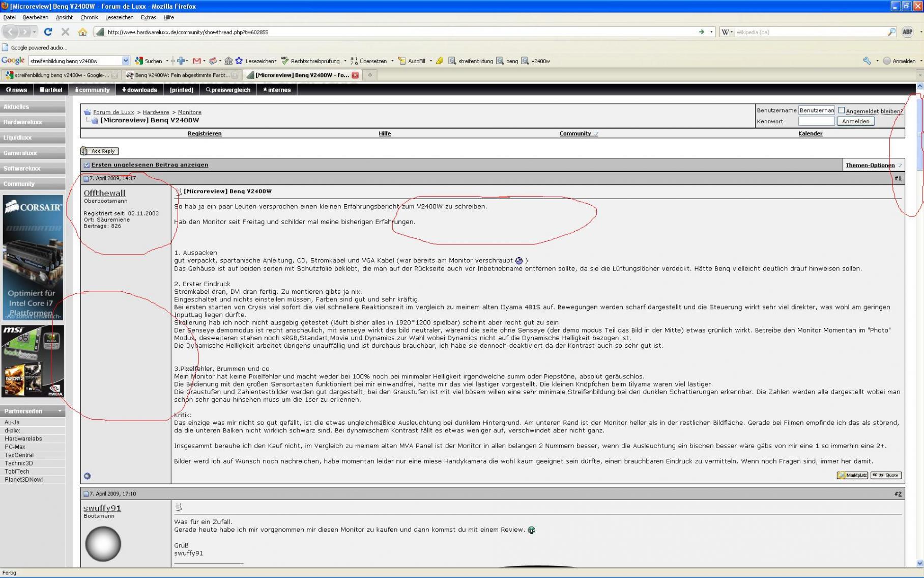Open the Datei menu
Viewport: 924px width, 578px height.
[9, 17]
